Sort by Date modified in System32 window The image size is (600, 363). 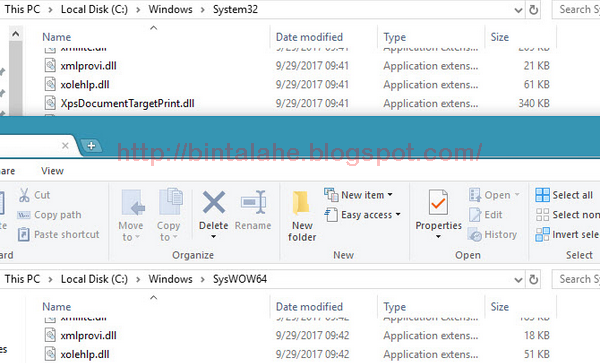click(x=309, y=37)
